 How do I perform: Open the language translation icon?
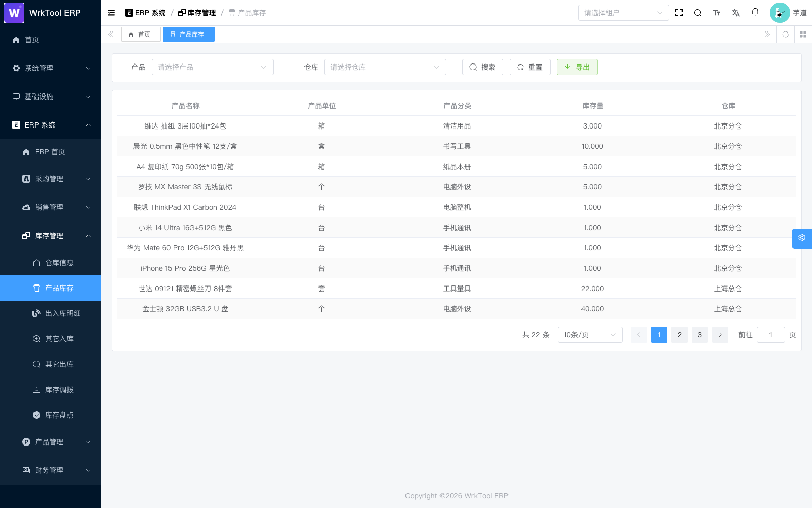pos(736,13)
